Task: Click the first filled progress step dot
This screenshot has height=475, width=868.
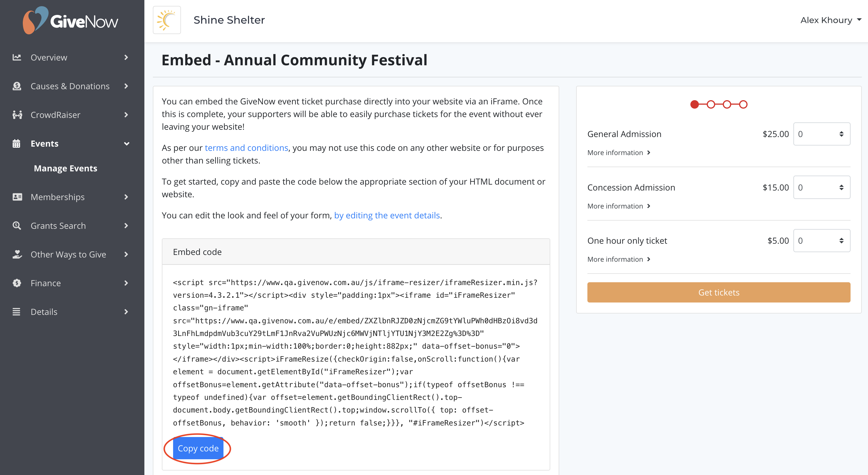Action: tap(694, 104)
